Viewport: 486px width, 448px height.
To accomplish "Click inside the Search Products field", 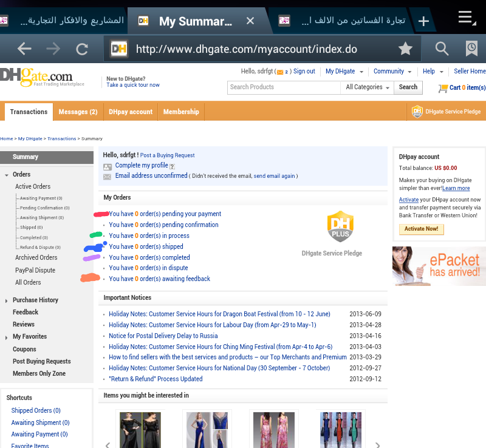I will click(283, 87).
